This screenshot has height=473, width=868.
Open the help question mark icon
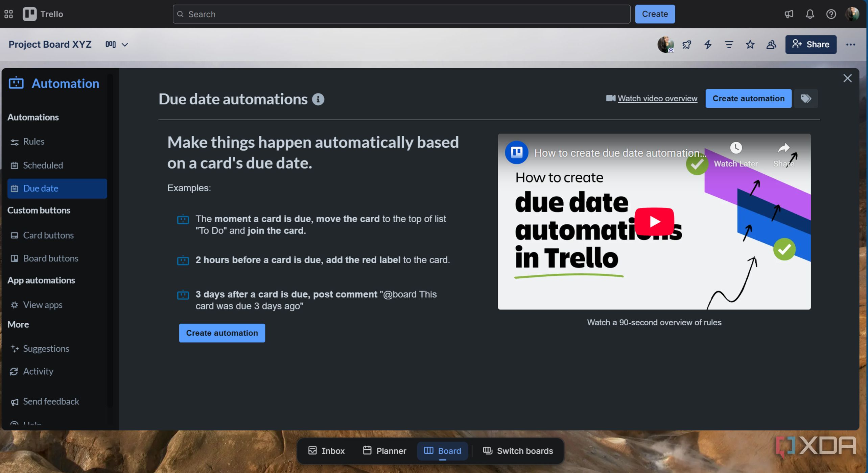[831, 14]
